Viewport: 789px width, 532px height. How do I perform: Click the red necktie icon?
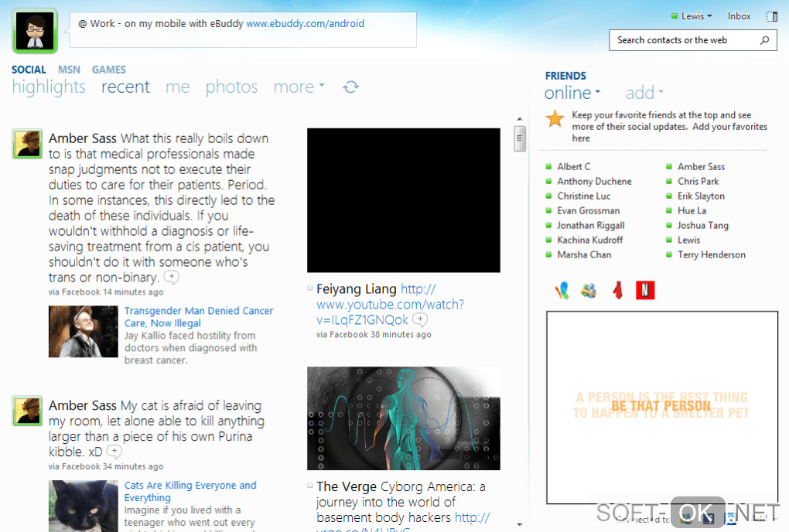(x=617, y=290)
